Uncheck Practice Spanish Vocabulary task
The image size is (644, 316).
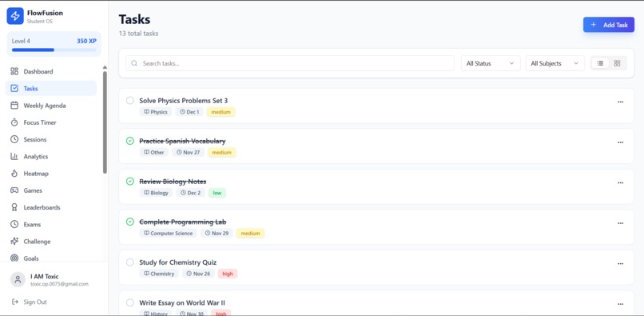coord(130,141)
